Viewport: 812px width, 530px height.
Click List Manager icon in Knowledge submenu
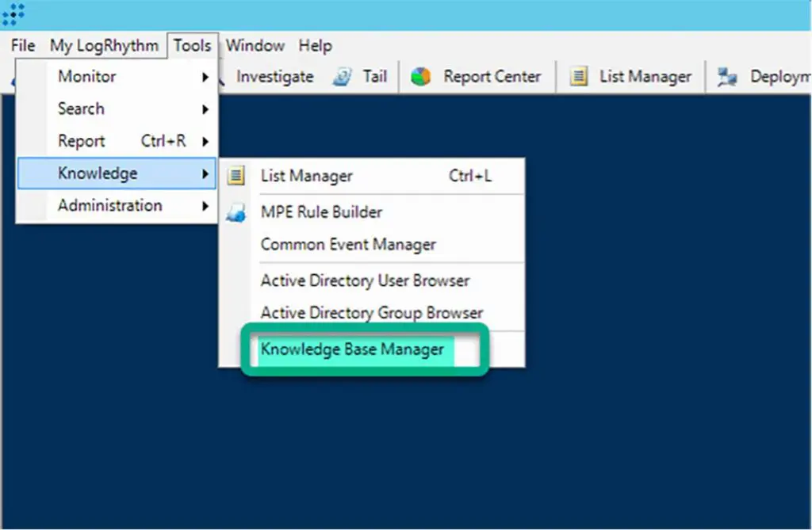pos(236,176)
